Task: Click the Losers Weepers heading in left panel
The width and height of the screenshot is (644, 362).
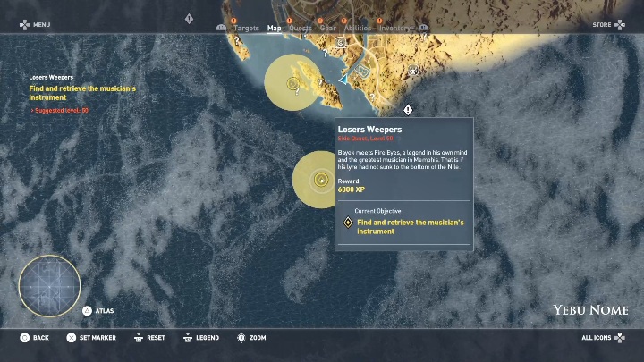Action: 51,77
